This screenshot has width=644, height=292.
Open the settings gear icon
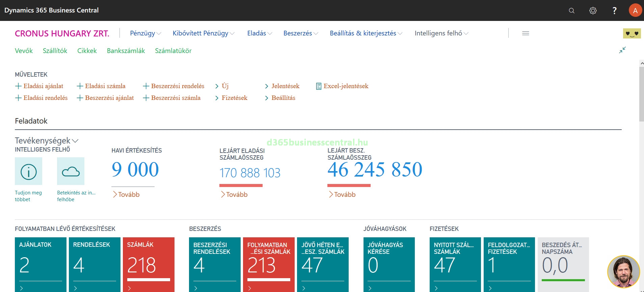[593, 10]
